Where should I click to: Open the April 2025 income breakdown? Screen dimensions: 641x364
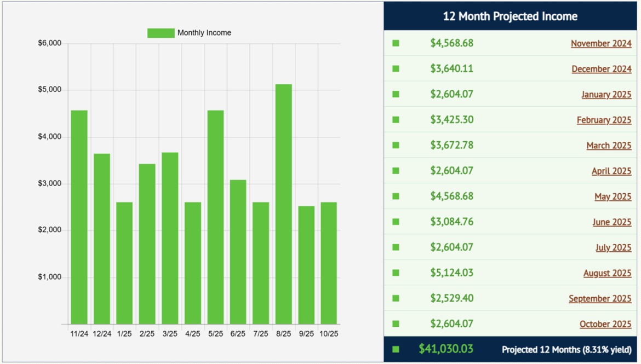click(x=611, y=170)
